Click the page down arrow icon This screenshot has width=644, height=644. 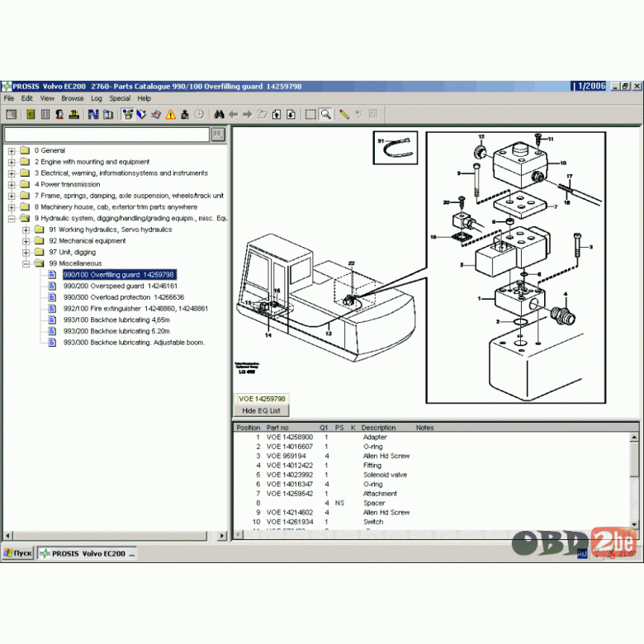(291, 115)
